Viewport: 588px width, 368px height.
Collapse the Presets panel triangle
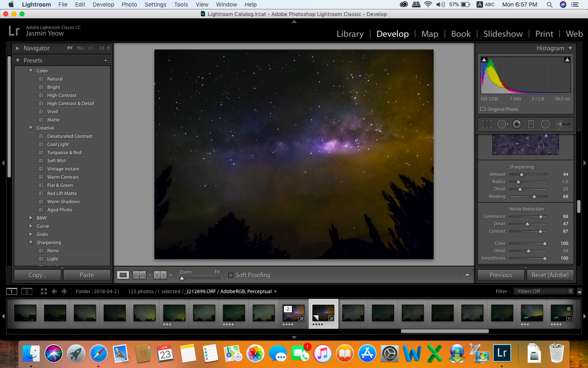click(x=18, y=61)
